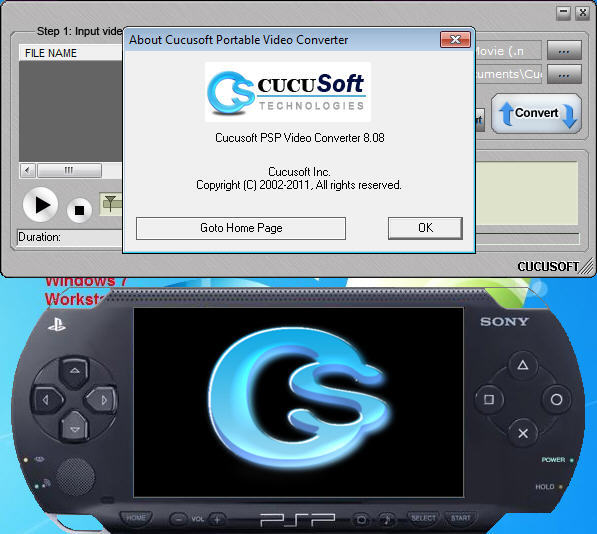Stop the video preview playback
Viewport: 597px width, 534px height.
[79, 210]
